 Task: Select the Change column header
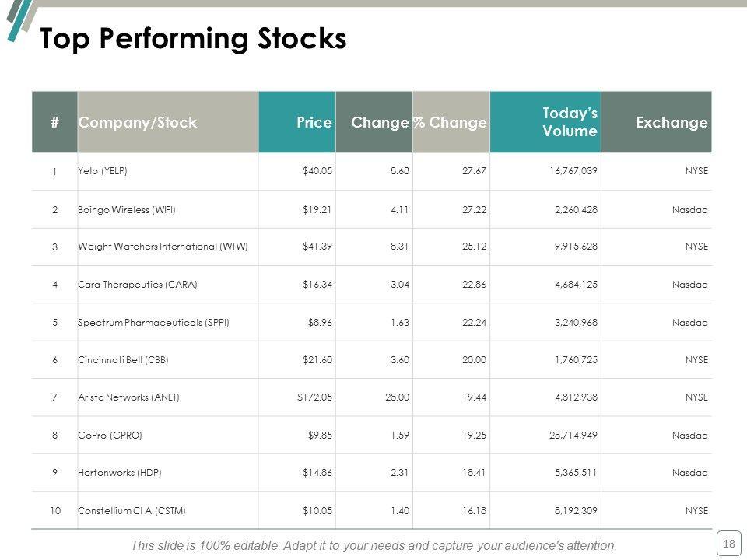click(380, 122)
